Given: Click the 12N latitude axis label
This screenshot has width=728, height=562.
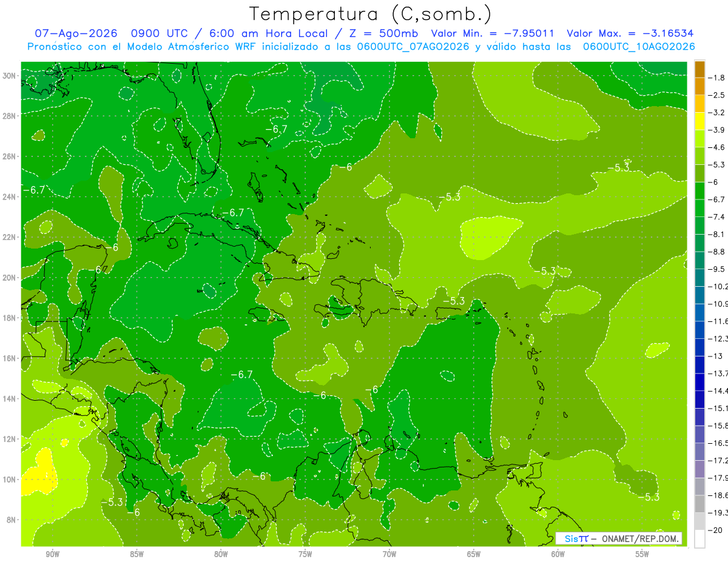Looking at the screenshot, I should pyautogui.click(x=10, y=439).
